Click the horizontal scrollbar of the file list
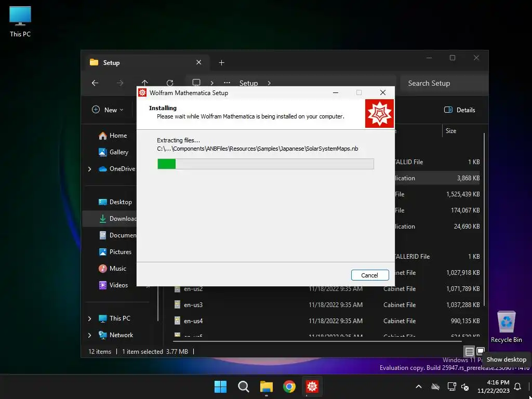This screenshot has width=532, height=399. [x=317, y=341]
